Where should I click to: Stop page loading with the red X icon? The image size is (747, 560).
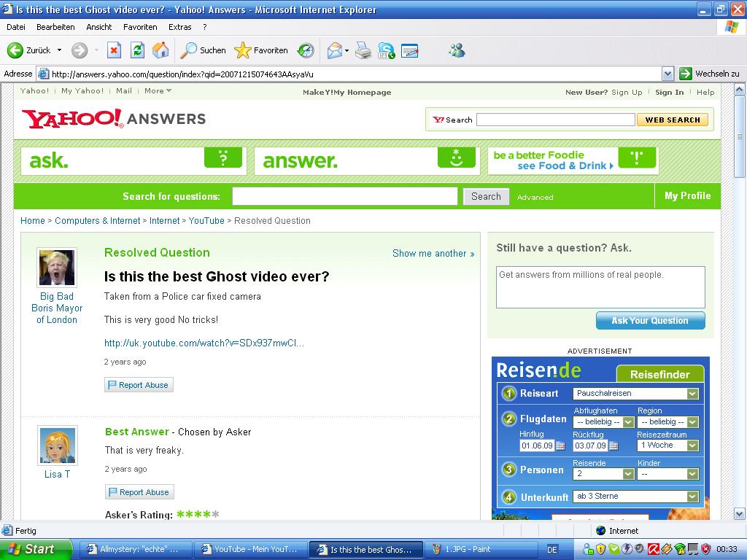tap(114, 50)
